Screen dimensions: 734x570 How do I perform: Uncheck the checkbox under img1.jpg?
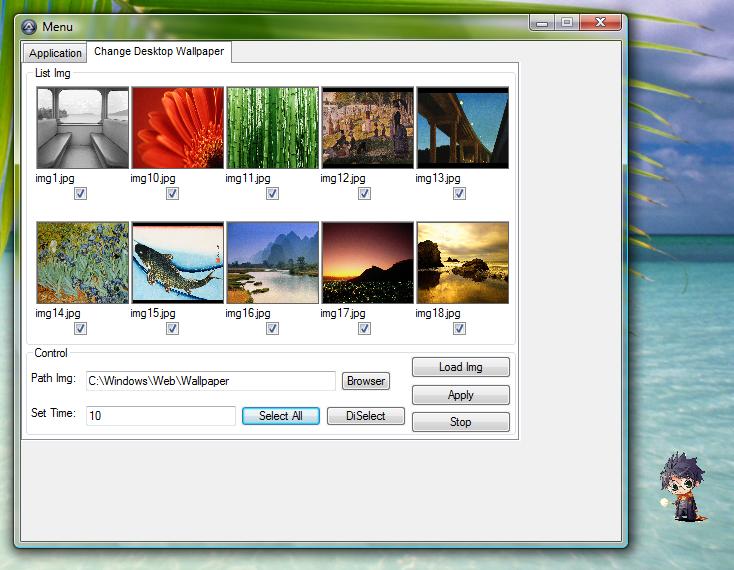pyautogui.click(x=81, y=194)
